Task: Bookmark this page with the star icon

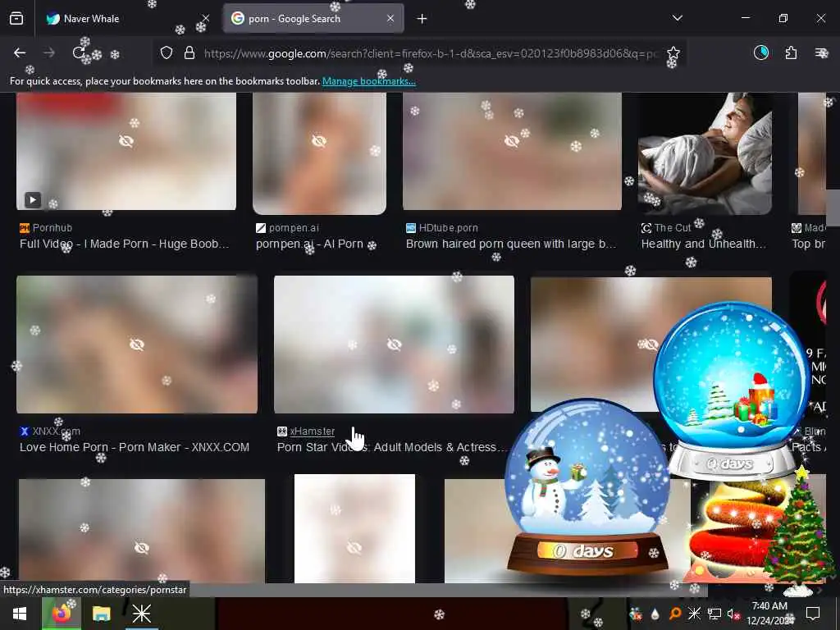Action: click(x=673, y=52)
